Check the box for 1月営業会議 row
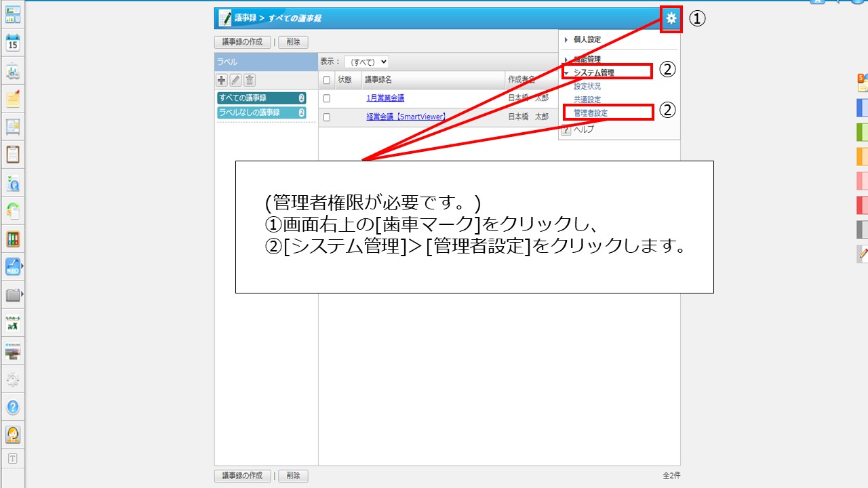 tap(327, 98)
